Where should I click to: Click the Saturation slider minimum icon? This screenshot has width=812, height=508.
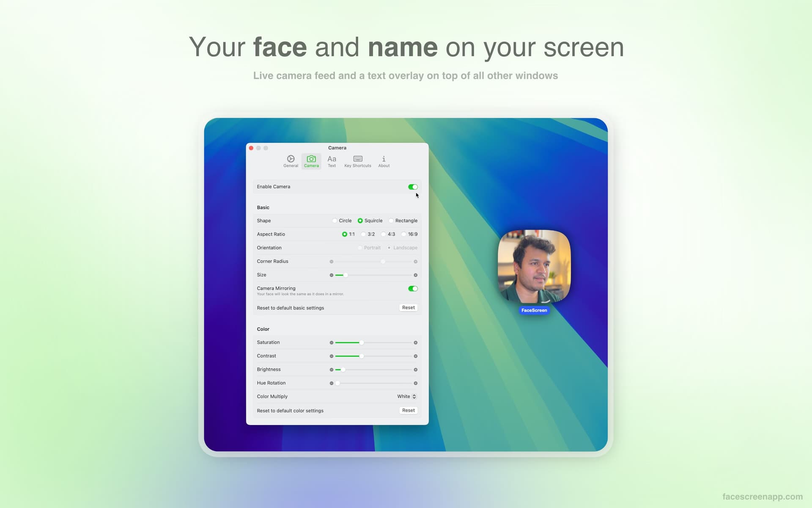(x=332, y=342)
